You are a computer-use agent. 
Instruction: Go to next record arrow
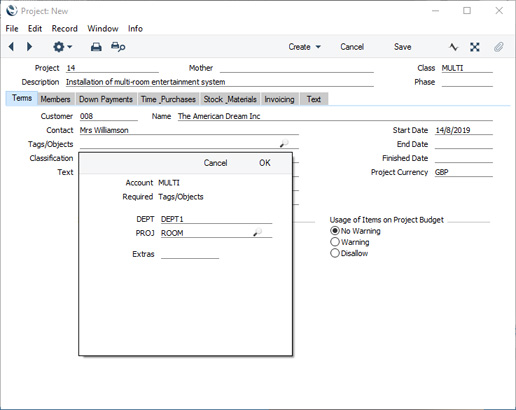tap(29, 47)
